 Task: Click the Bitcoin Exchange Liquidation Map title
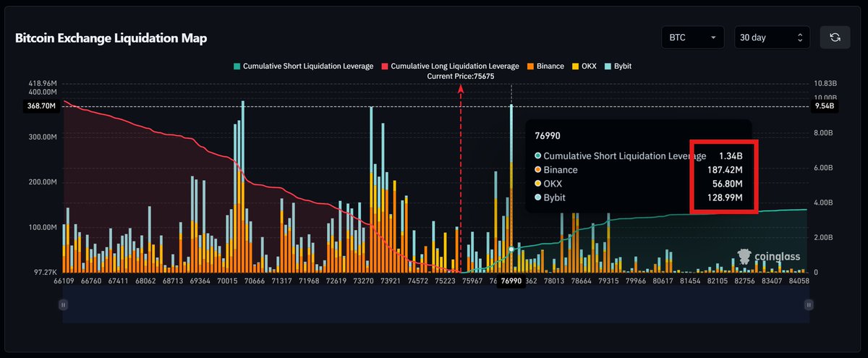click(x=111, y=38)
